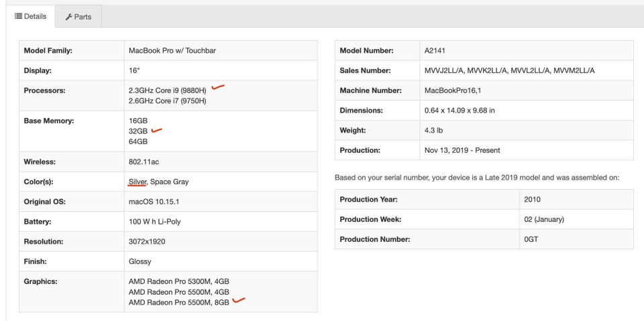The width and height of the screenshot is (644, 321).
Task: Select MacBookPro16,1 machine number
Action: pos(453,90)
